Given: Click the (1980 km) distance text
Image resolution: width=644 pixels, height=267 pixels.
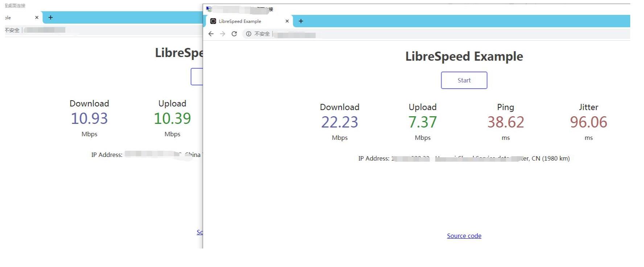Looking at the screenshot, I should [556, 158].
